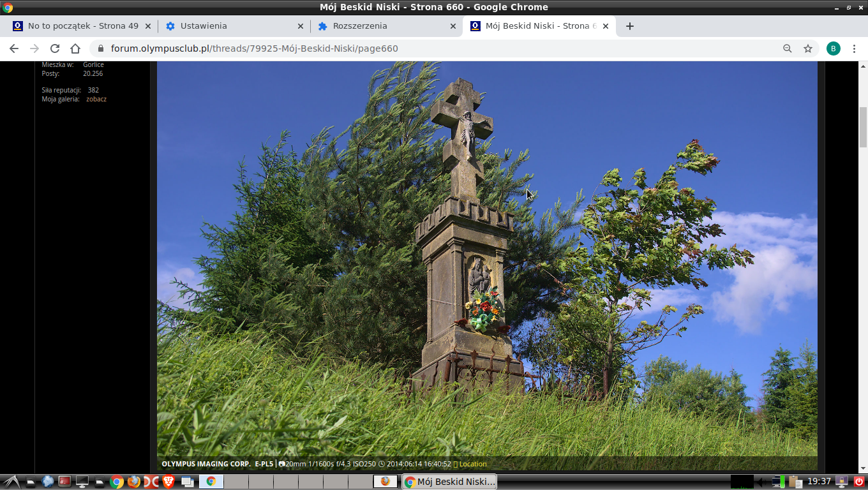Switch to the Ustawienia tab
The image size is (868, 490).
230,26
